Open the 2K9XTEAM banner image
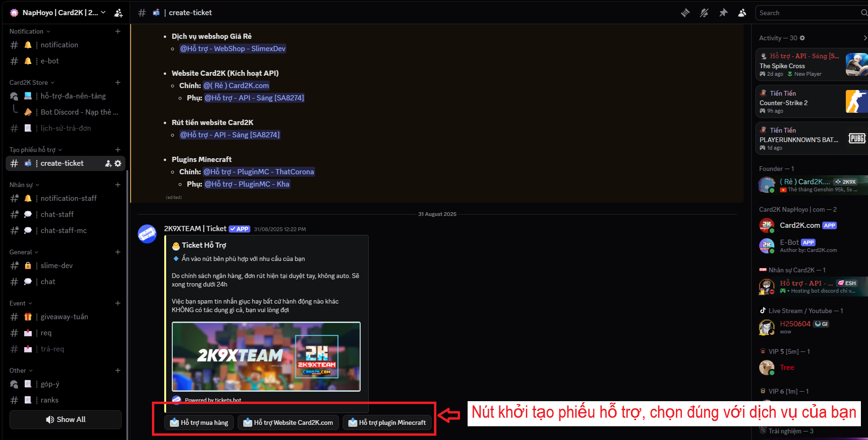 click(266, 356)
